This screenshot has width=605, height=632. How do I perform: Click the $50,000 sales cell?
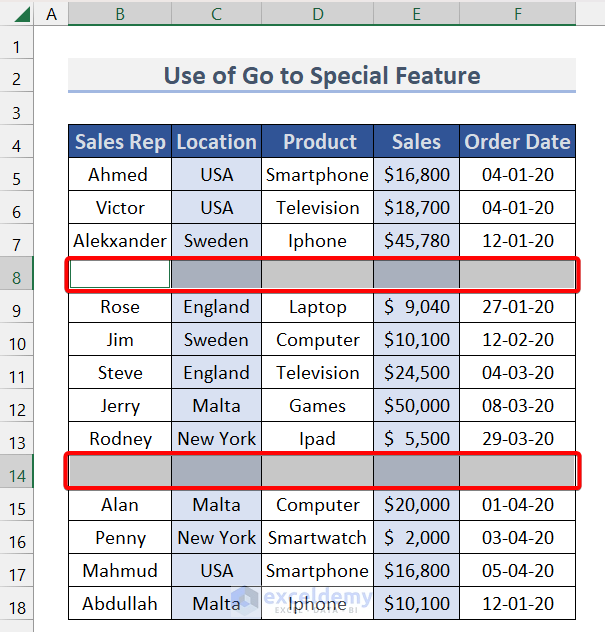click(x=416, y=406)
